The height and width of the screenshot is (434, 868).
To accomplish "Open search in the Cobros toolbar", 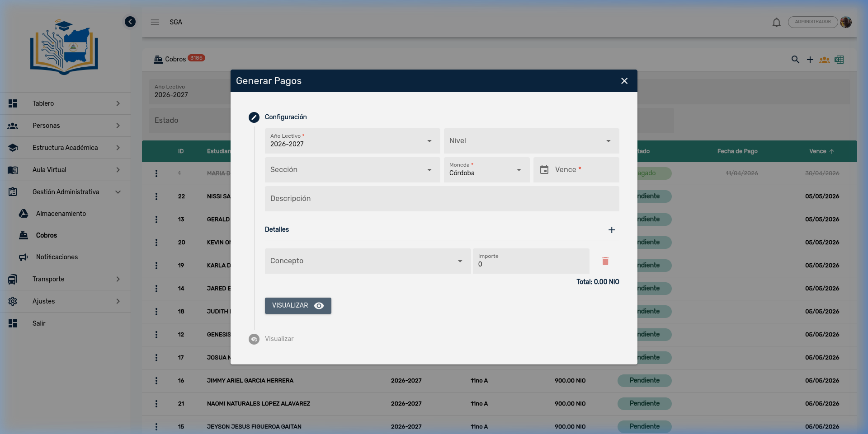I will point(796,60).
